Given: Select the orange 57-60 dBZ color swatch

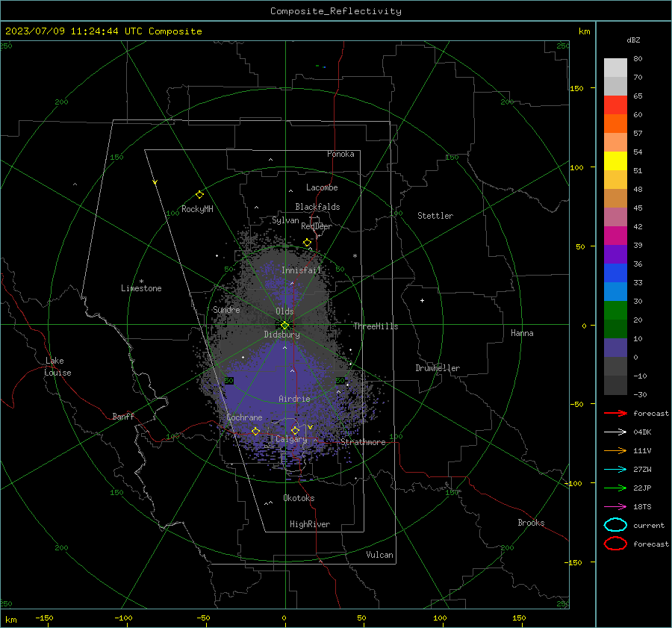Looking at the screenshot, I should tap(615, 124).
